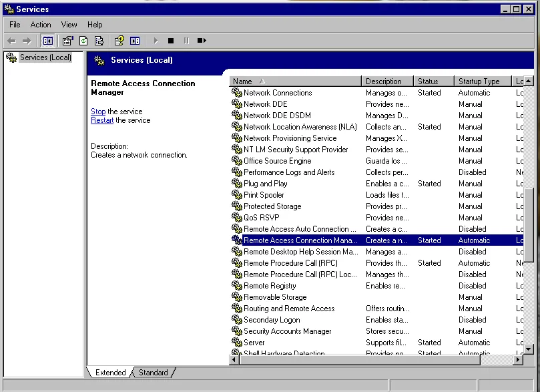The height and width of the screenshot is (392, 540).
Task: Click the Pause Service toolbar icon
Action: coord(186,41)
